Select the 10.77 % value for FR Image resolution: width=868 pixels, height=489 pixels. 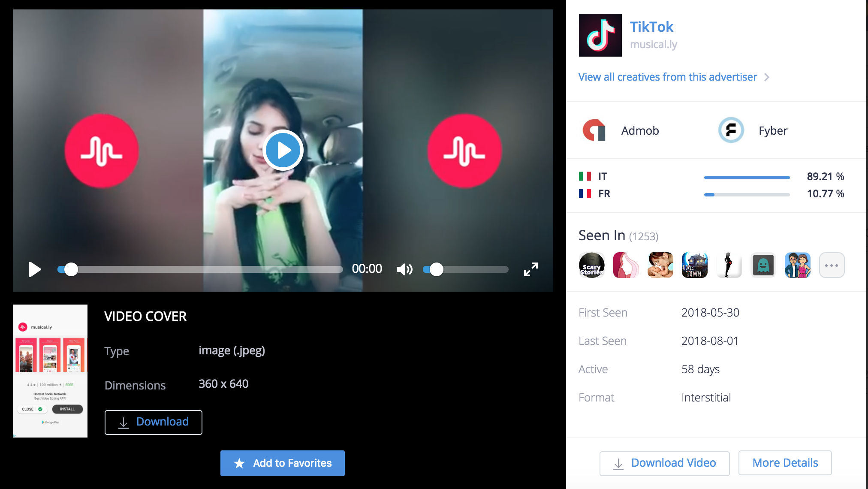pyautogui.click(x=826, y=193)
